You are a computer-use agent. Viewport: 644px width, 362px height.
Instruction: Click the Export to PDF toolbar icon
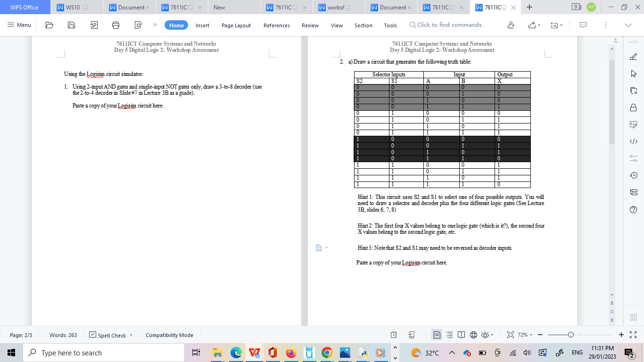[x=94, y=25]
